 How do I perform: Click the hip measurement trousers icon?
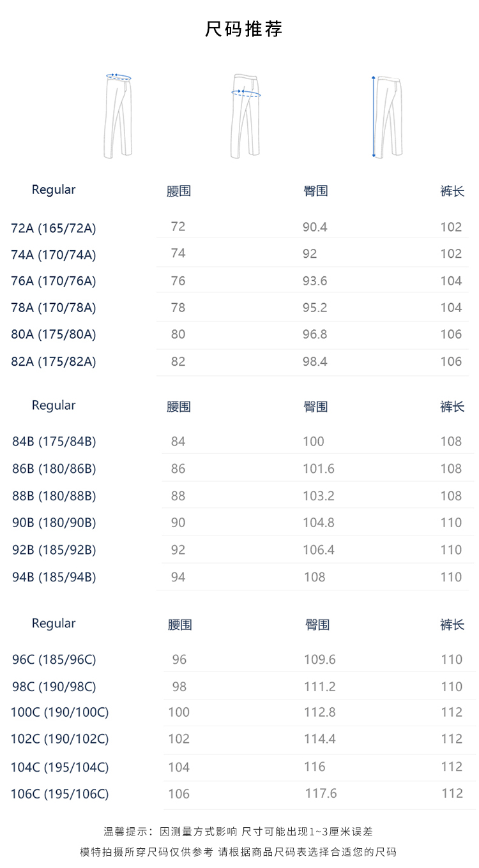[246, 116]
